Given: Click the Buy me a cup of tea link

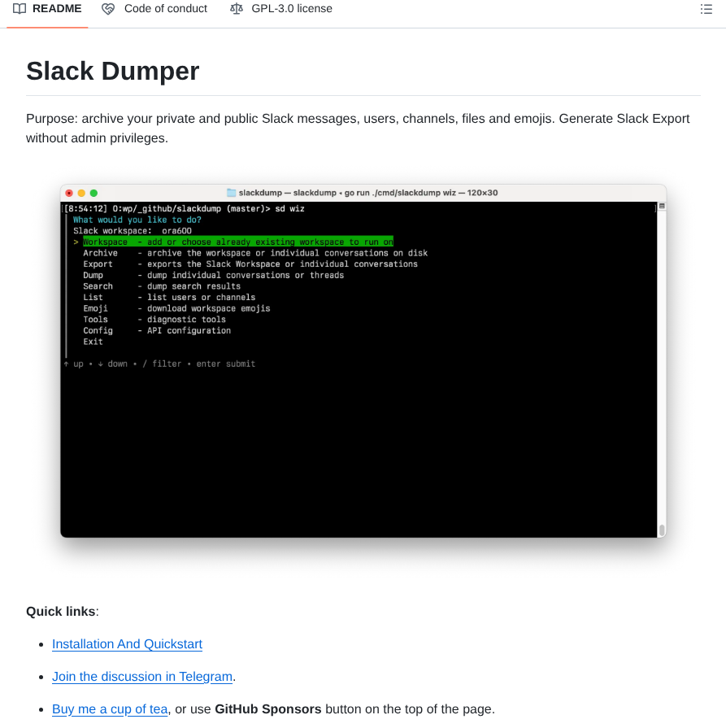Looking at the screenshot, I should coord(109,708).
